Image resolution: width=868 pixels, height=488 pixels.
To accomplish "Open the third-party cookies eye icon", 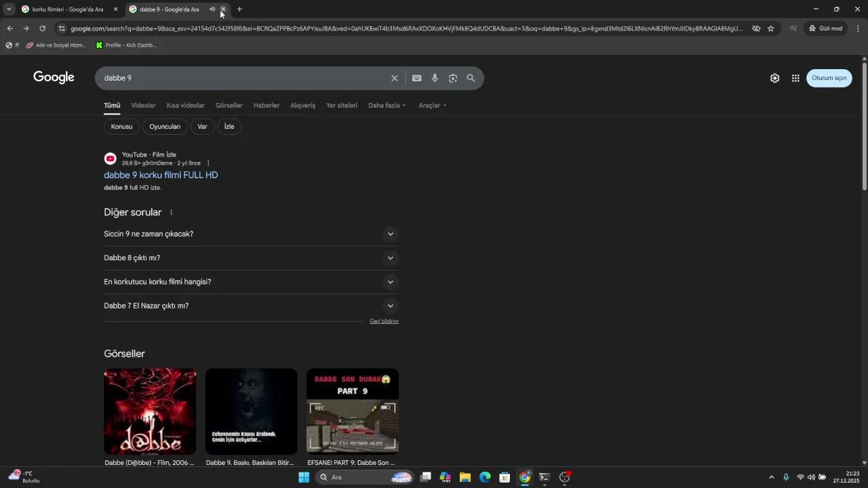I will [756, 28].
